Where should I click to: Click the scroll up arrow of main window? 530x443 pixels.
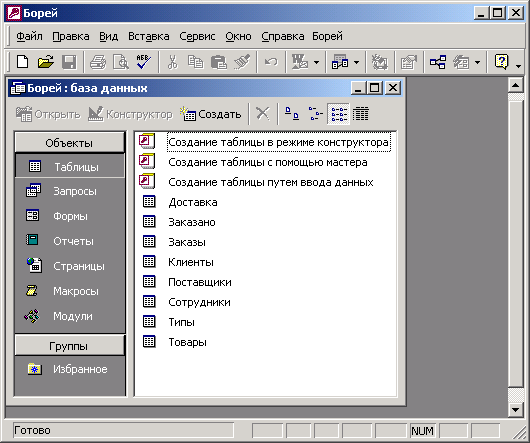(515, 85)
